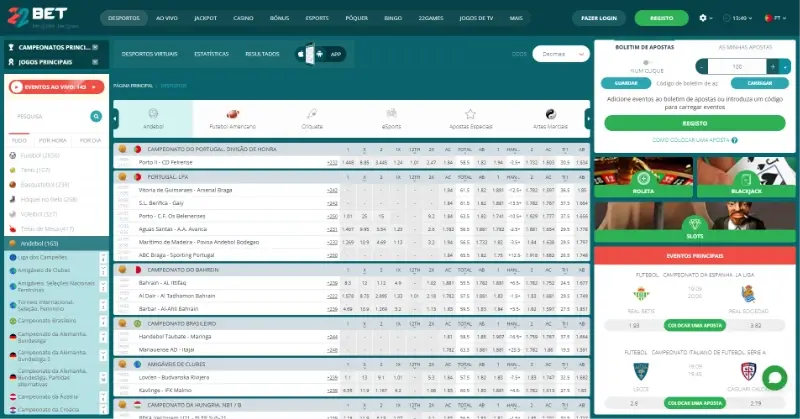800x419 pixels.
Task: Select the Apostas Especiais star icon
Action: [x=470, y=115]
